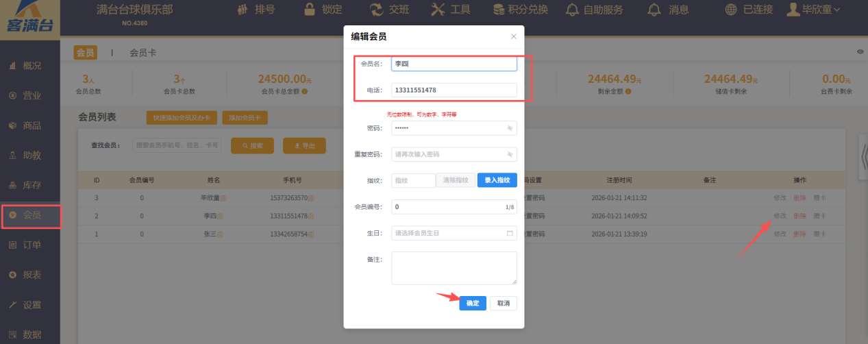
Task: Select 会员 in sidebar
Action: tap(30, 215)
